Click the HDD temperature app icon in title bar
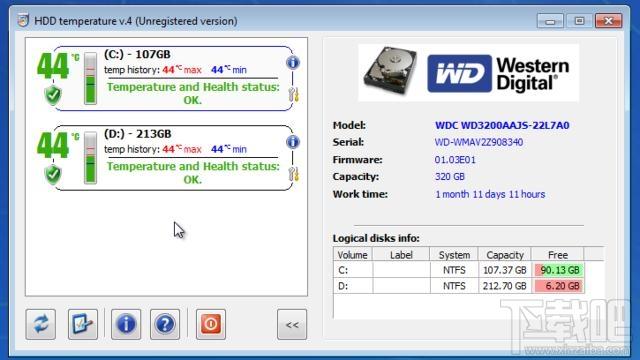The image size is (640, 360). [23, 20]
